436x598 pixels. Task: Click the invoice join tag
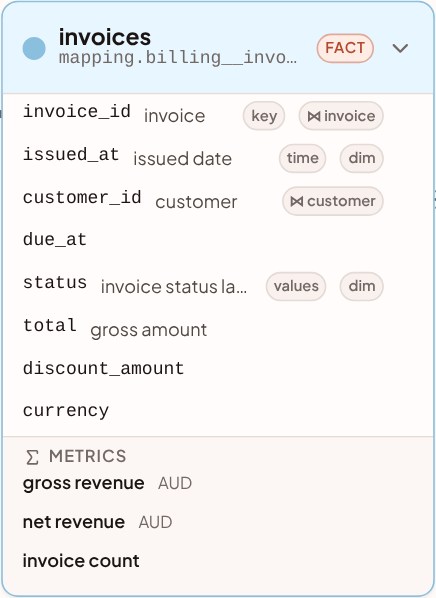(341, 116)
